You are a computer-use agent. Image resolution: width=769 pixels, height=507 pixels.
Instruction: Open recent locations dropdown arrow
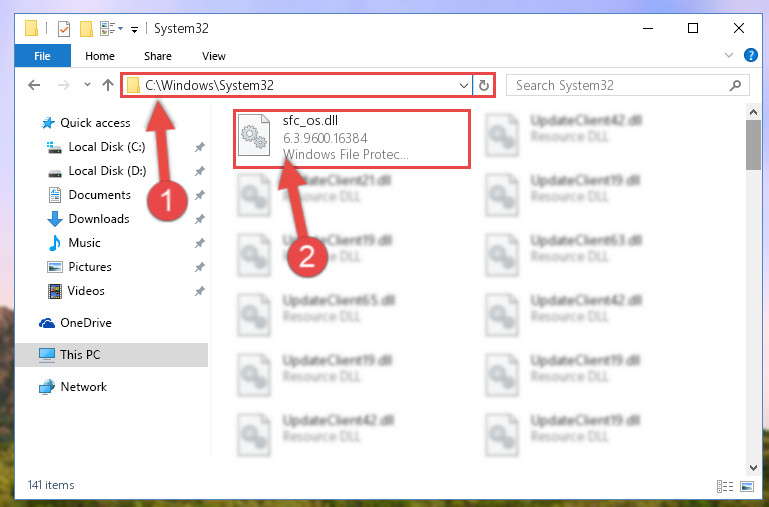tap(87, 85)
